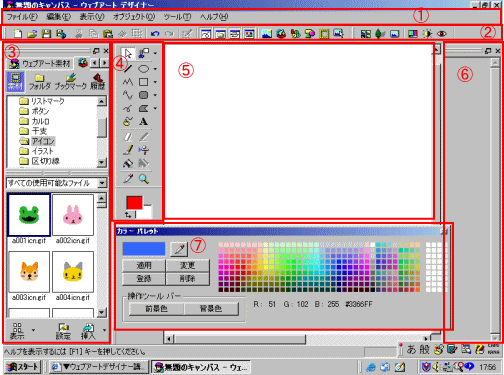Expand the arrow beside the rectangle tool

tap(155, 82)
